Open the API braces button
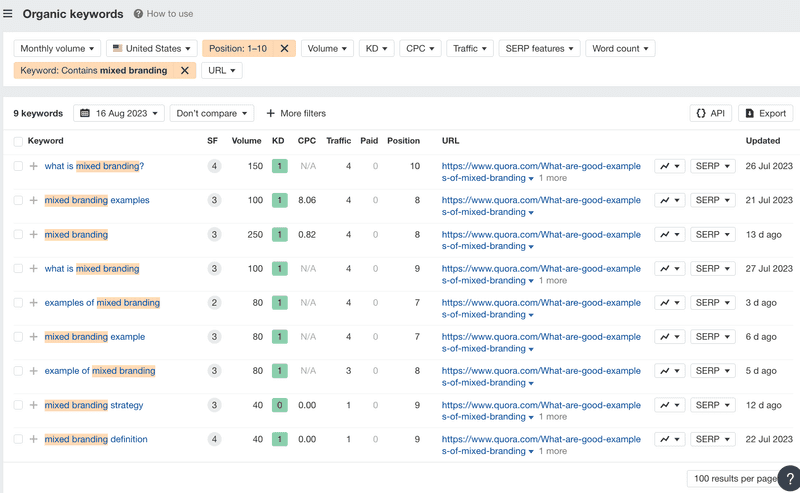 coord(710,113)
